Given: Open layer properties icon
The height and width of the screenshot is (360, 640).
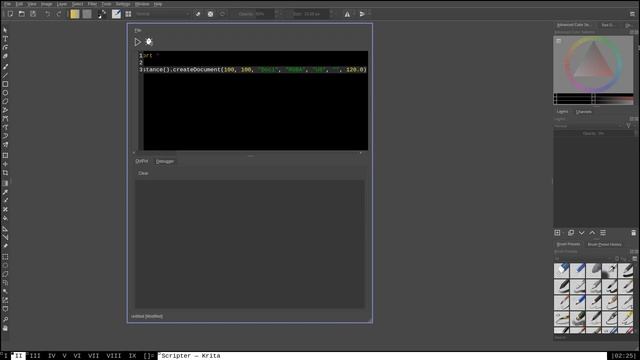Looking at the screenshot, I should 603,233.
